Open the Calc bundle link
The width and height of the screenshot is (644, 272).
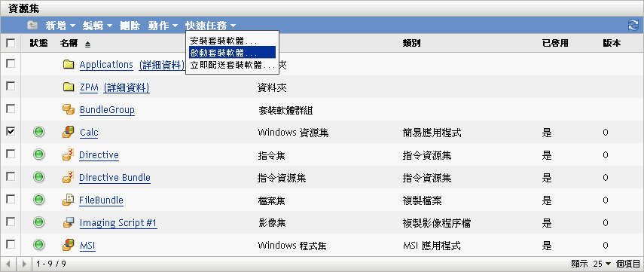pos(89,133)
